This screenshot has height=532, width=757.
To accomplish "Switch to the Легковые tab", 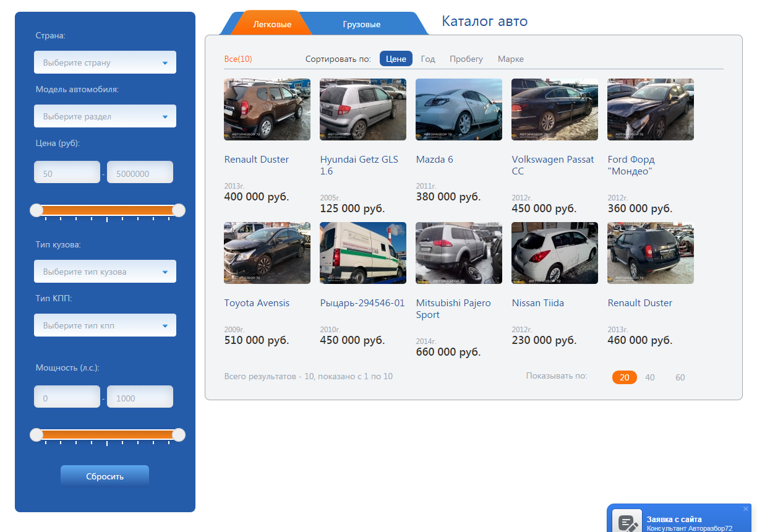I will click(272, 24).
